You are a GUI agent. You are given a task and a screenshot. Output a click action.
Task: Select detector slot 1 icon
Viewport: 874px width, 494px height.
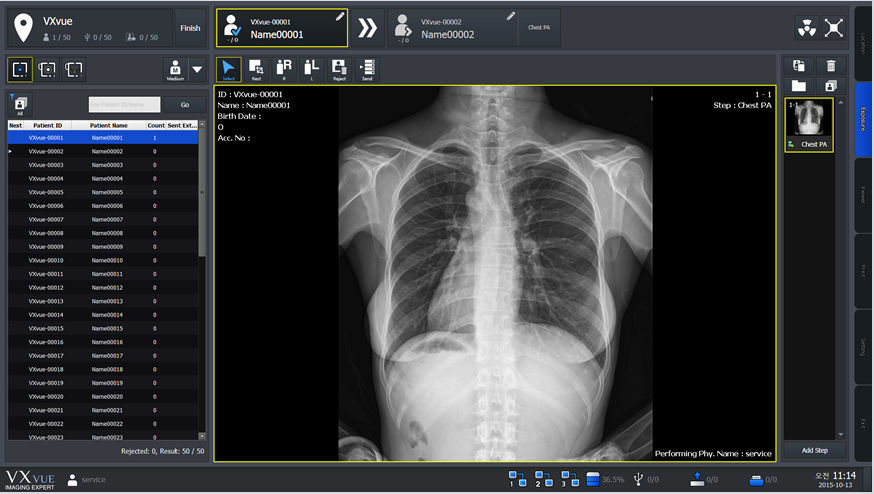(x=20, y=70)
